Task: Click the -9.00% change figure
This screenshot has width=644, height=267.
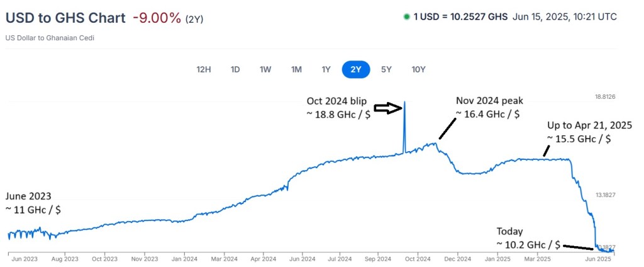Action: point(157,18)
